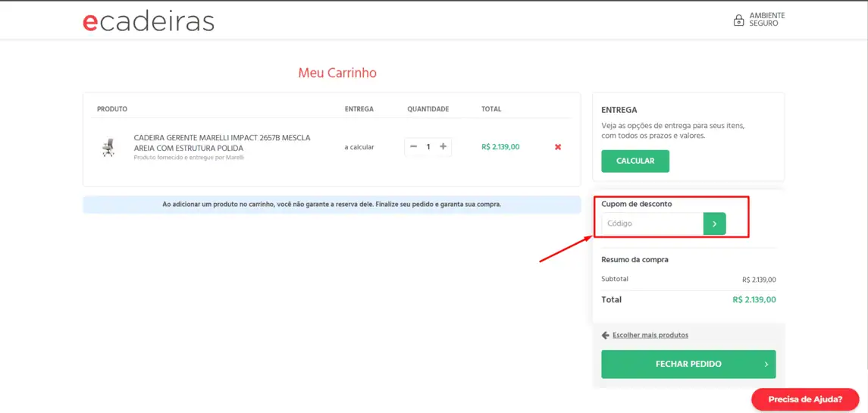Viewport: 868px width, 413px height.
Task: Click the item total R$ 2.139,00 in the cart row
Action: coord(500,147)
